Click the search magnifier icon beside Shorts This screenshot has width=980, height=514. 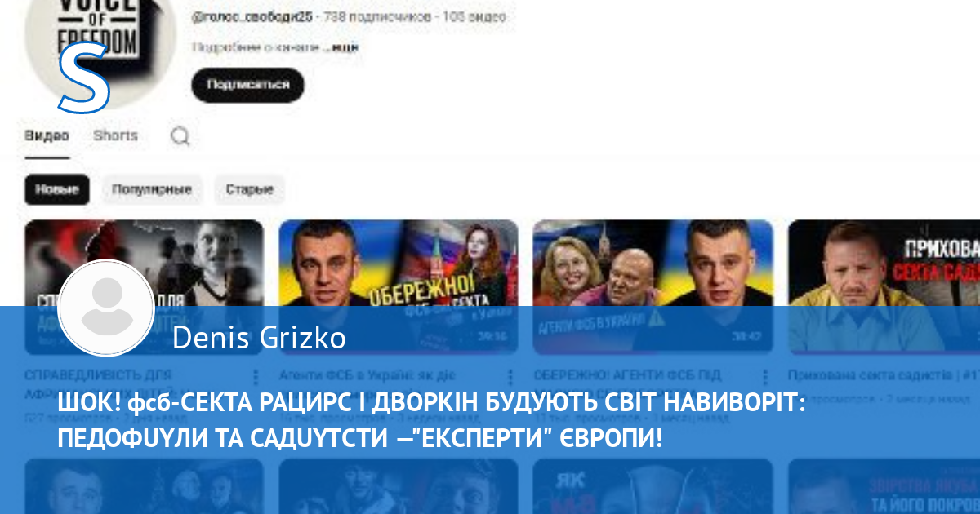(x=180, y=136)
